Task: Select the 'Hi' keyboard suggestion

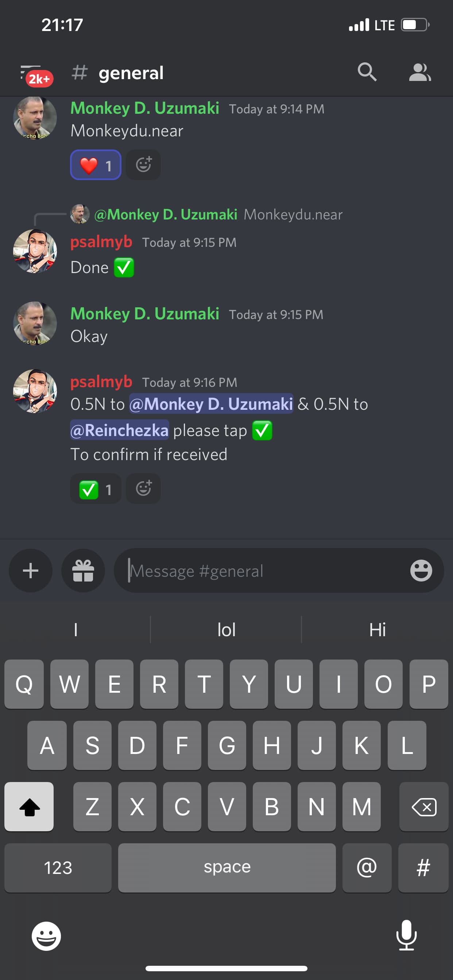Action: [377, 630]
